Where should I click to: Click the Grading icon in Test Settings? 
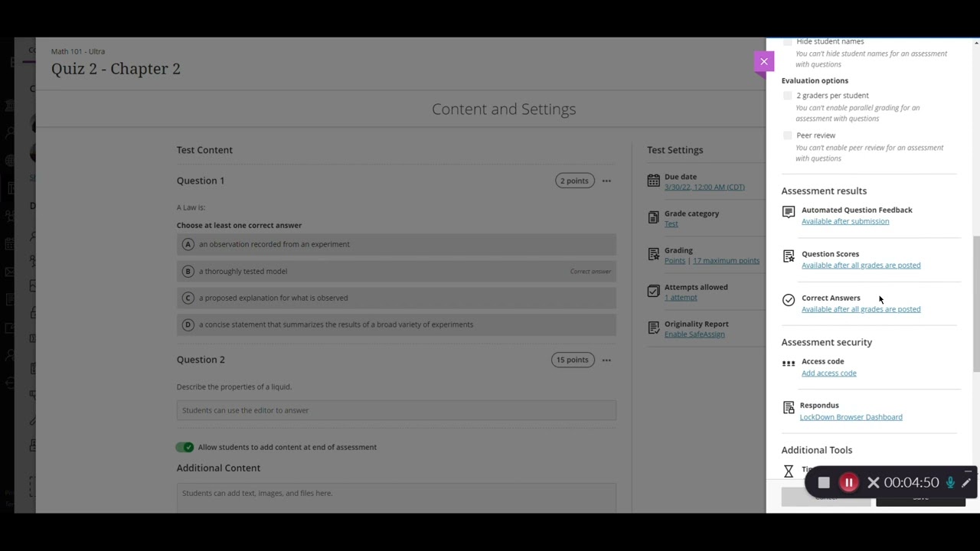653,254
